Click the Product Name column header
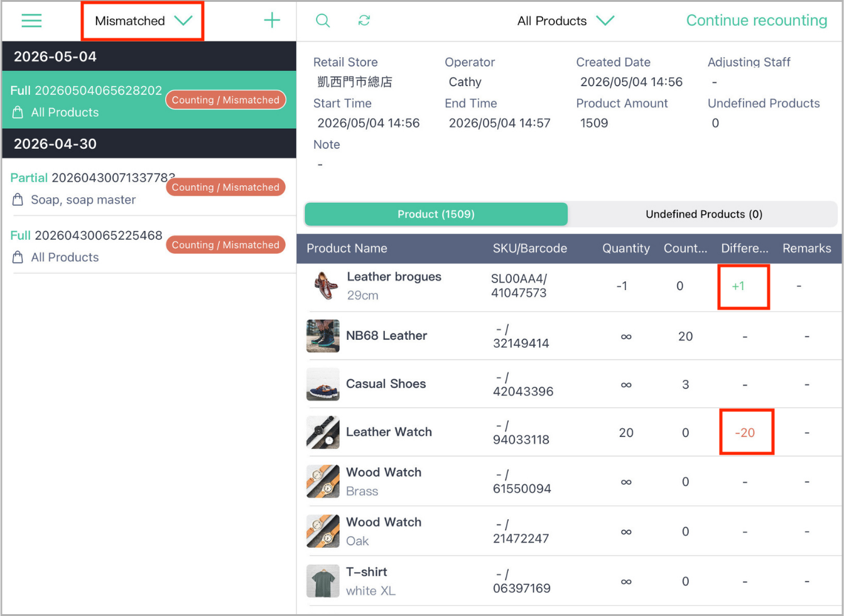Viewport: 844px width, 616px height. point(347,248)
